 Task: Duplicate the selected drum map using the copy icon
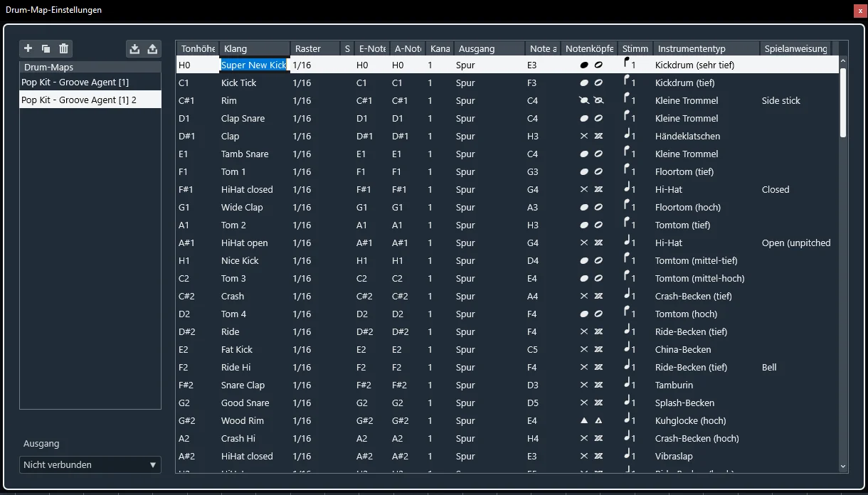[x=46, y=48]
